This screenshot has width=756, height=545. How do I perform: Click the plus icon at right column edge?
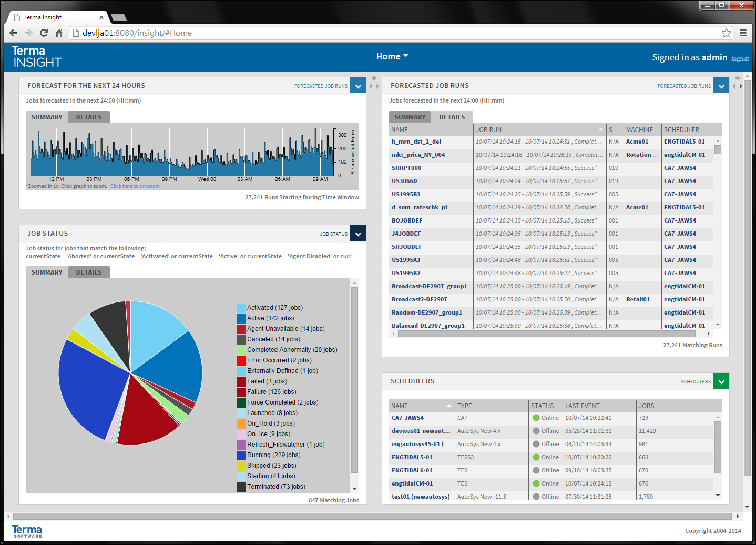pyautogui.click(x=737, y=78)
